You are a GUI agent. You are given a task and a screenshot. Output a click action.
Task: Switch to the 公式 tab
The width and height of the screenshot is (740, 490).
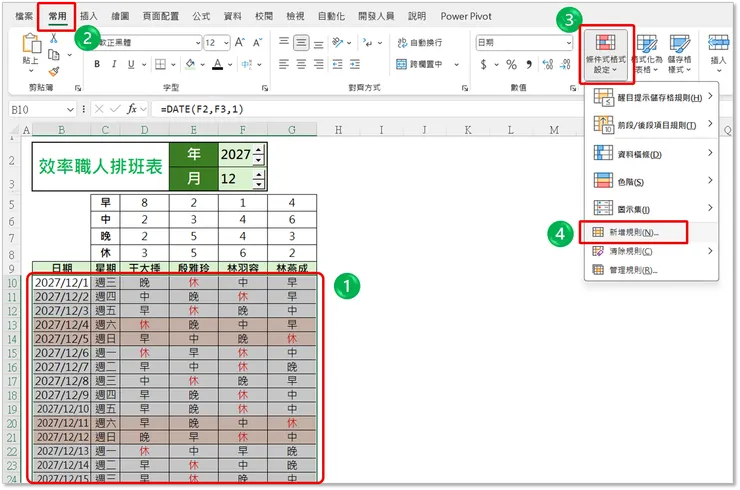point(201,16)
